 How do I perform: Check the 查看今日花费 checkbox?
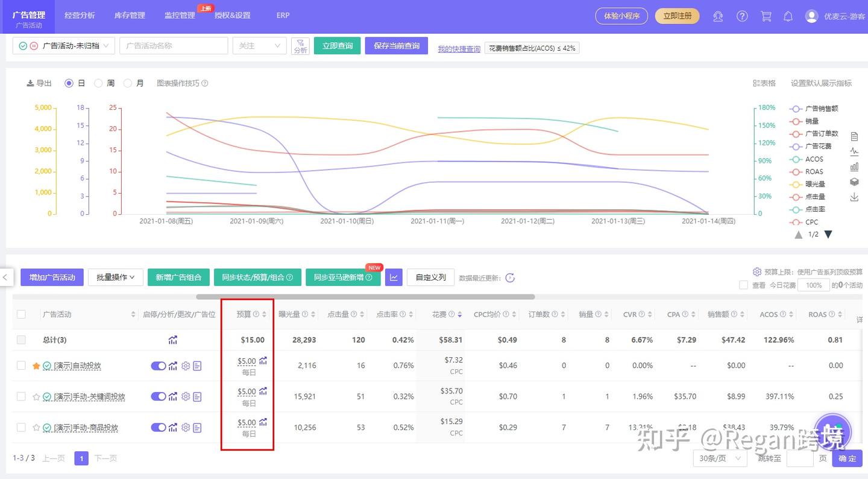pos(744,285)
